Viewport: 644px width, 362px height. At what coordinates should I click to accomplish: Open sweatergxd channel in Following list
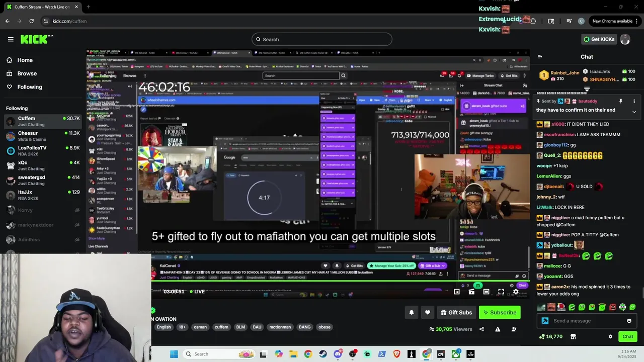click(42, 180)
